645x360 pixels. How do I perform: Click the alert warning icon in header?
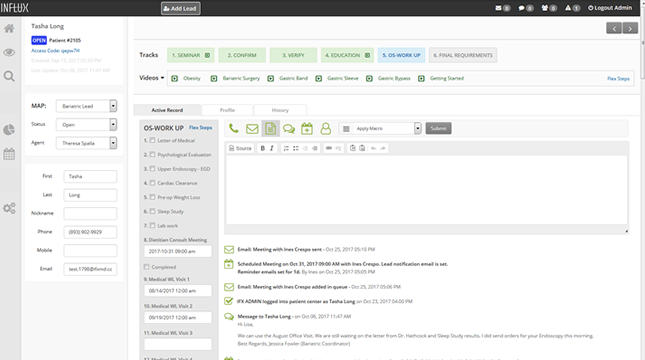(568, 8)
